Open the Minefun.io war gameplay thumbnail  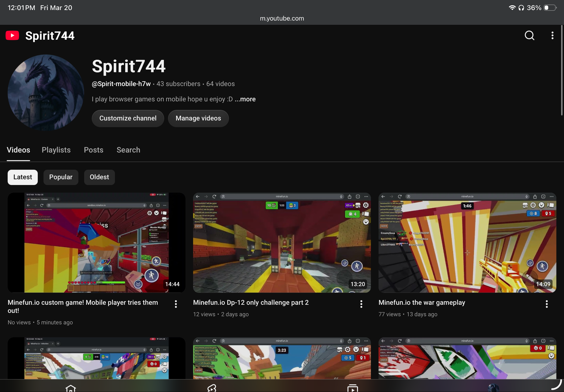pos(467,242)
